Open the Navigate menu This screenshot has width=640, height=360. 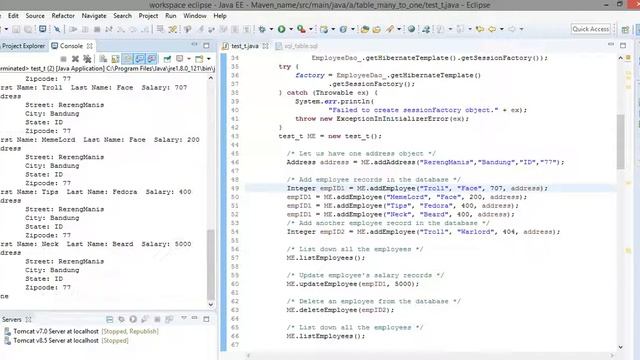click(94, 16)
